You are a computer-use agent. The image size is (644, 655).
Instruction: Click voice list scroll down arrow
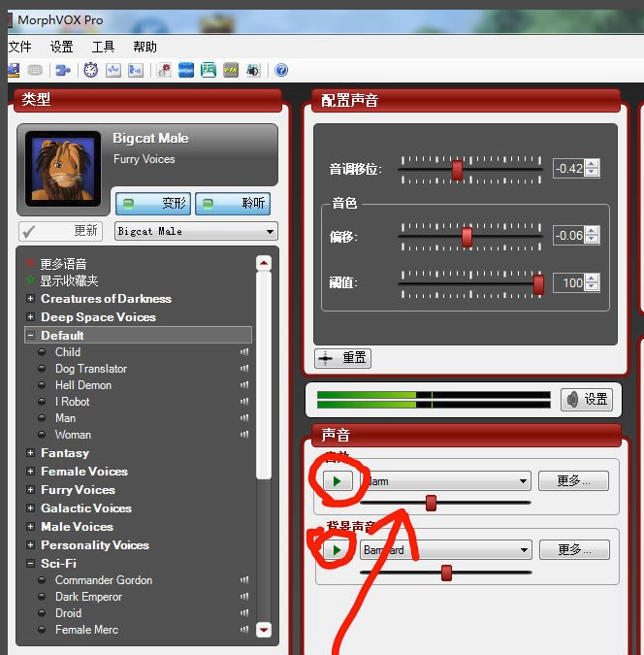point(264,630)
